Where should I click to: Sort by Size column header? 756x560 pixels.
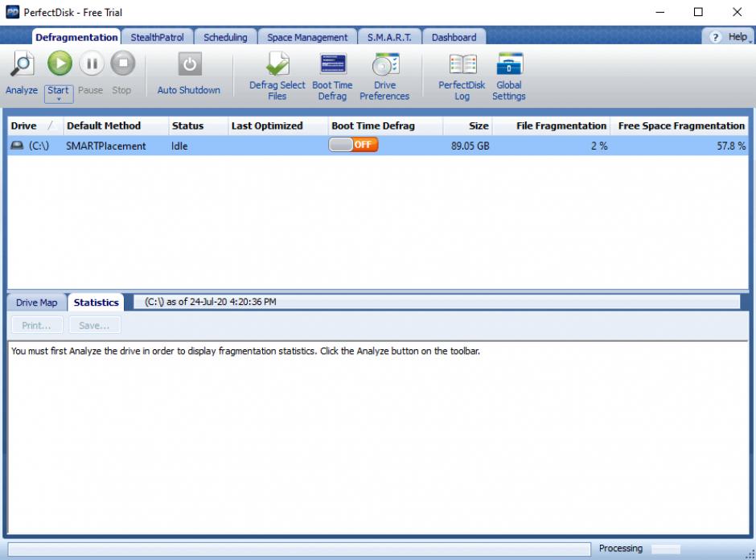467,126
